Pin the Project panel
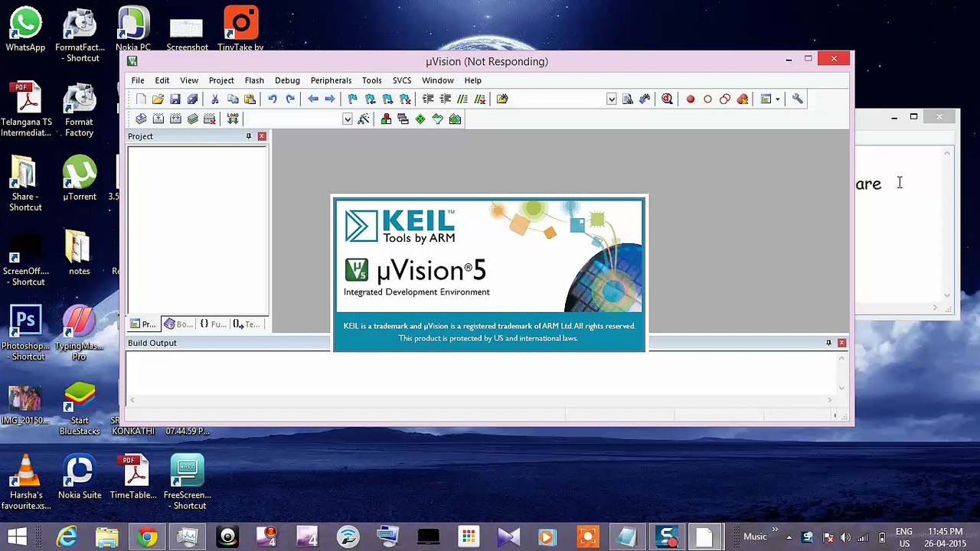 (x=248, y=136)
